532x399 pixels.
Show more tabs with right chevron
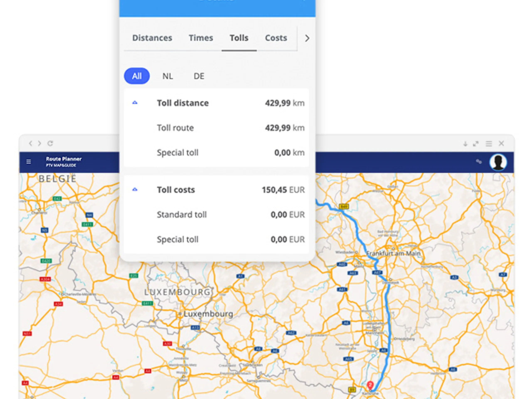tap(307, 38)
